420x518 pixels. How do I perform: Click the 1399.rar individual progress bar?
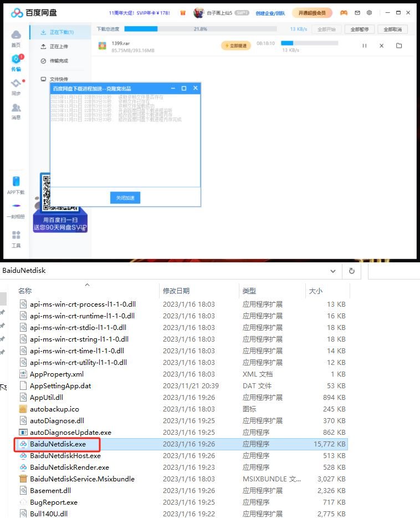point(310,43)
